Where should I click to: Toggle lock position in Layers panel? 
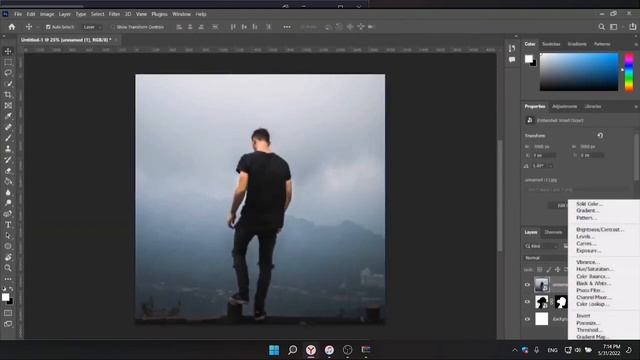point(557,269)
